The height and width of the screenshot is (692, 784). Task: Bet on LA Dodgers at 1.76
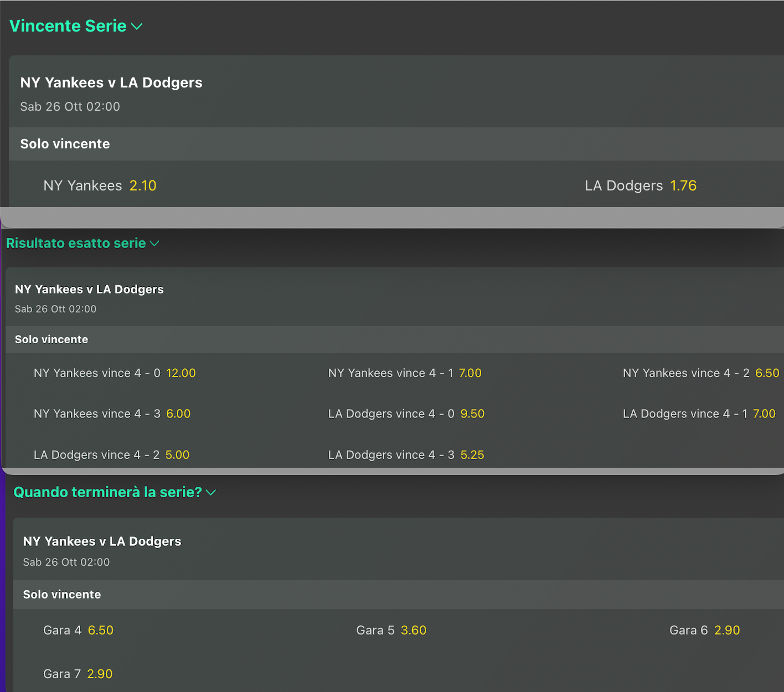click(683, 186)
